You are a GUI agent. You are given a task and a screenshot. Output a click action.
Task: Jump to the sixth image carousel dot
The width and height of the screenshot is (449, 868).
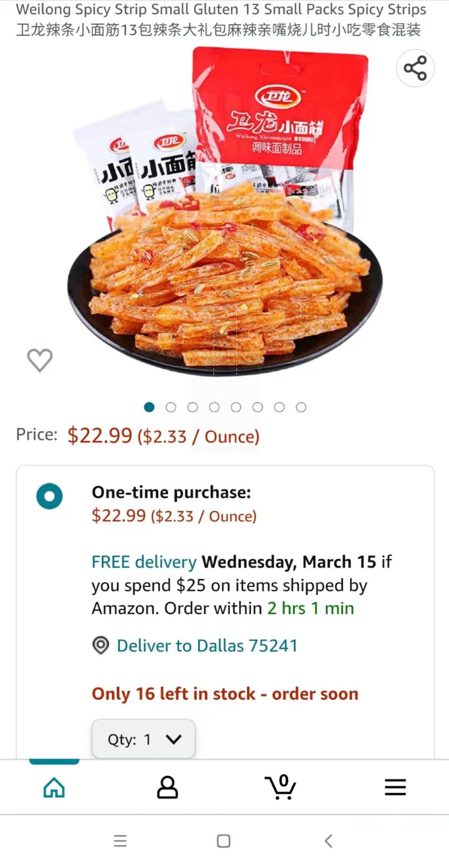coord(257,407)
